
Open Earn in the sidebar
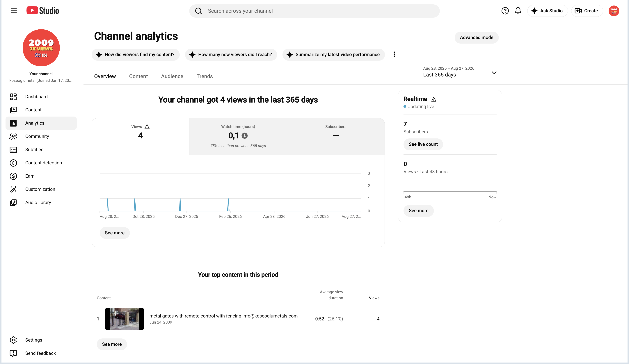(41, 176)
